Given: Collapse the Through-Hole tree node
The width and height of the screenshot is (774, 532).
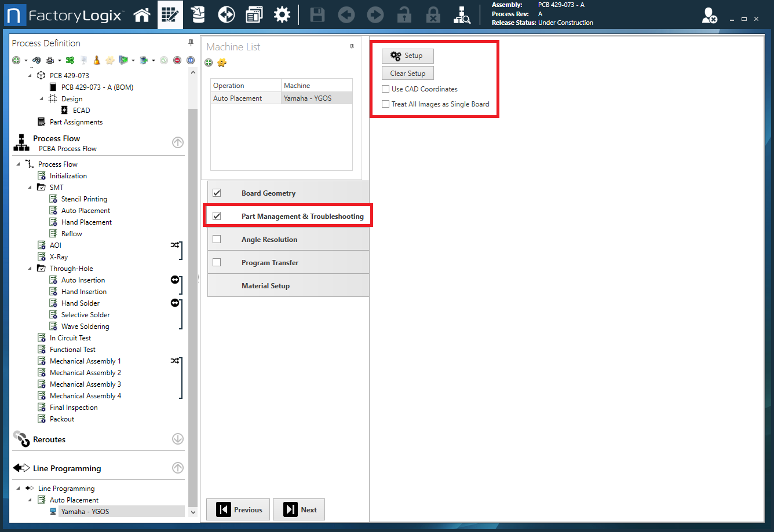Looking at the screenshot, I should (x=30, y=268).
